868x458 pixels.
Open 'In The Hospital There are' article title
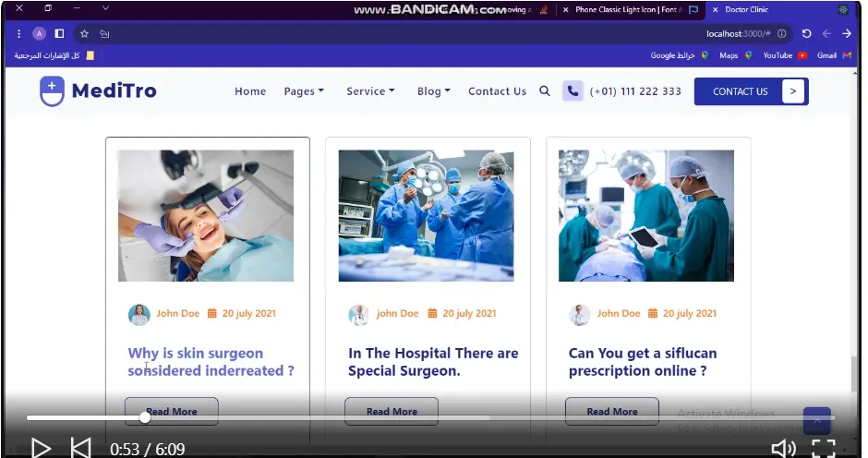(x=433, y=362)
